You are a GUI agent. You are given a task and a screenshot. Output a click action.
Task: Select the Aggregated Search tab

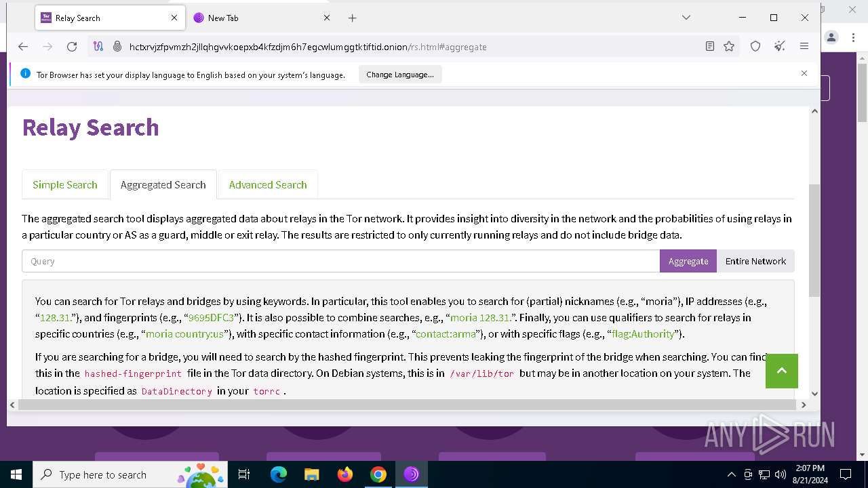click(x=163, y=184)
